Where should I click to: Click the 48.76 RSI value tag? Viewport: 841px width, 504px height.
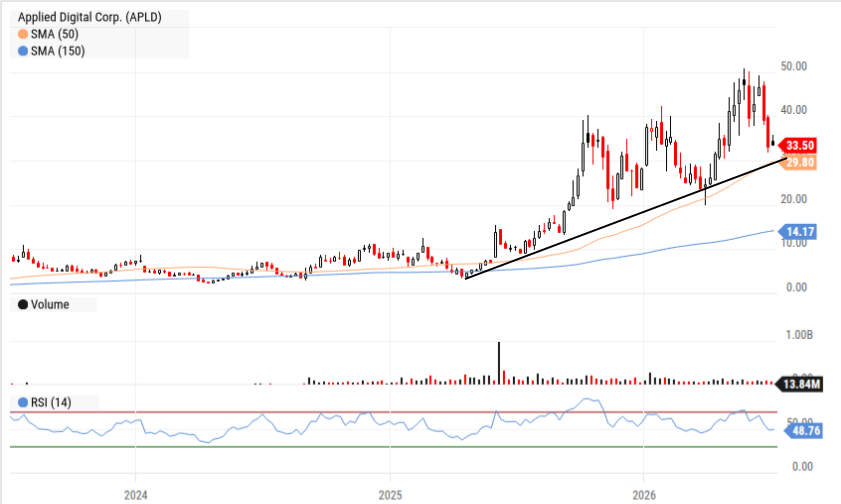(x=803, y=431)
